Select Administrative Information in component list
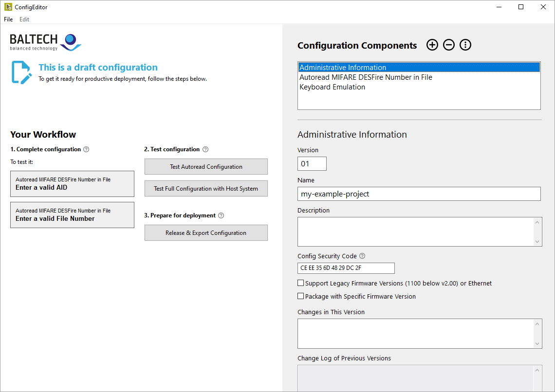Screen dimensions: 555x392 pos(419,67)
